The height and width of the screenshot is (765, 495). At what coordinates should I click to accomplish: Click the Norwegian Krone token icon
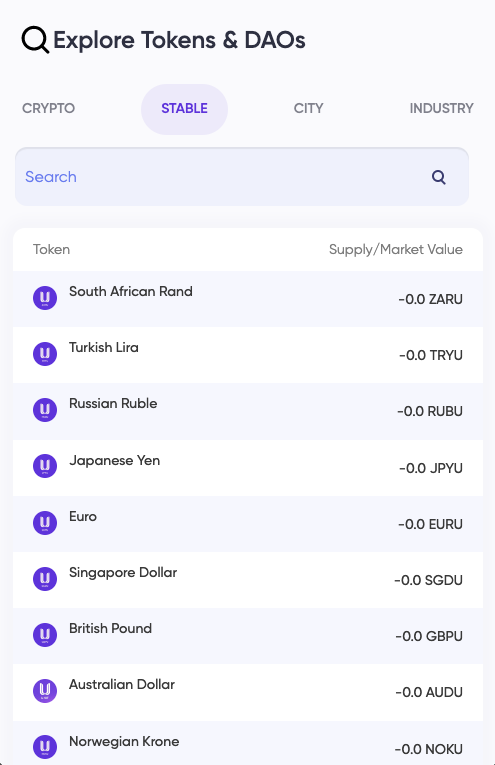(x=45, y=747)
